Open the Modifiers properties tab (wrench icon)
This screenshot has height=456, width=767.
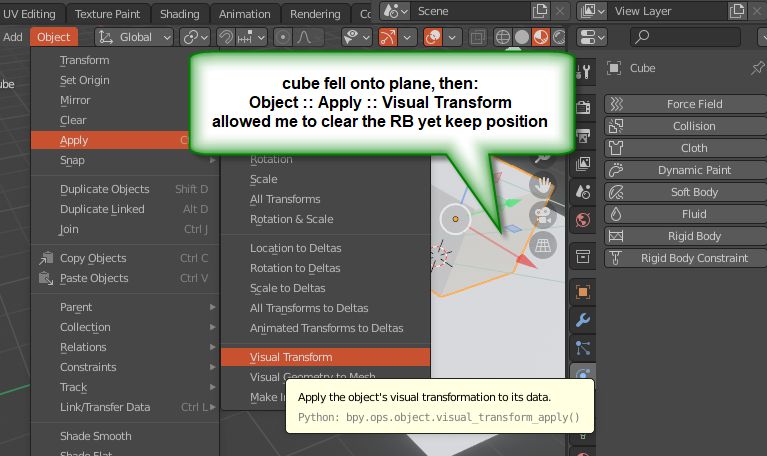[x=583, y=320]
